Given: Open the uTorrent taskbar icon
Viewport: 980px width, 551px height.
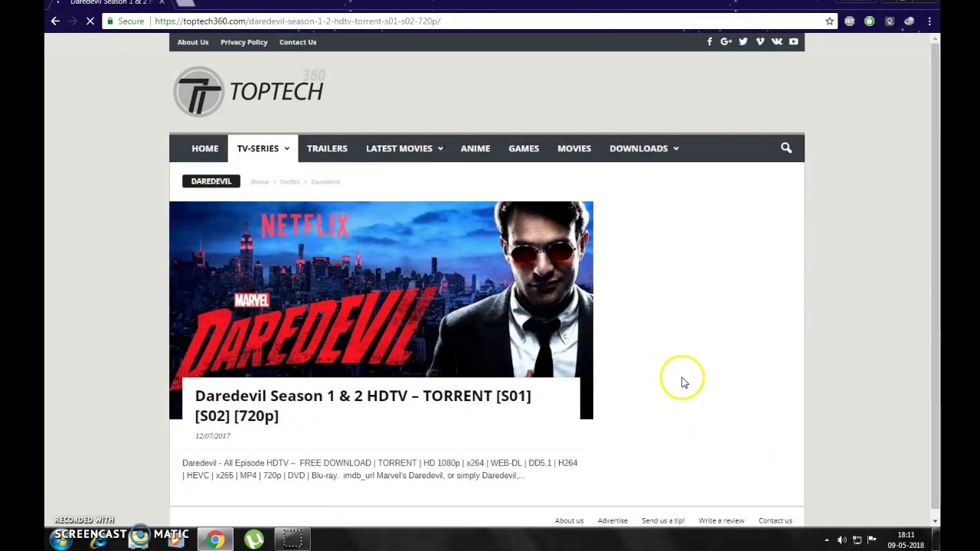Looking at the screenshot, I should (253, 540).
